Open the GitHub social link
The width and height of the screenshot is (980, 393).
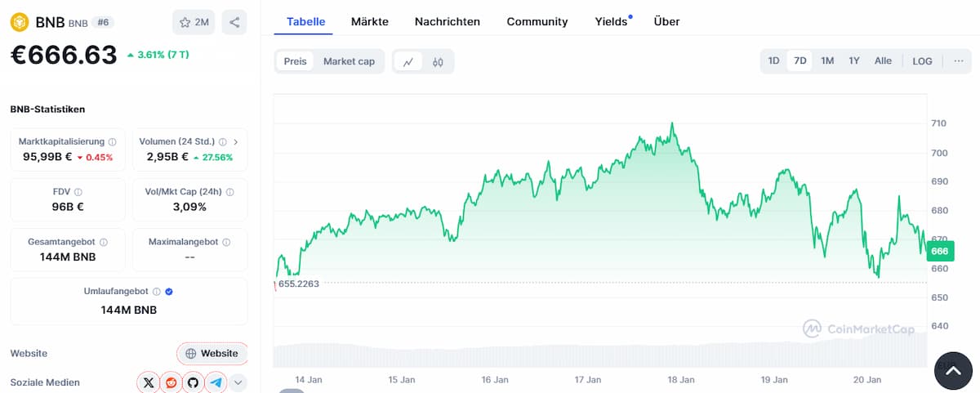tap(193, 382)
